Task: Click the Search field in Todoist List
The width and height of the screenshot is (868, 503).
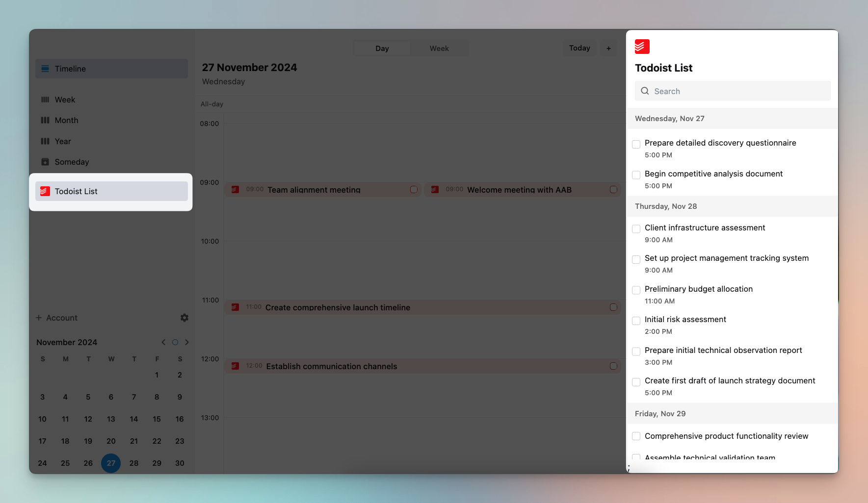Action: 733,91
